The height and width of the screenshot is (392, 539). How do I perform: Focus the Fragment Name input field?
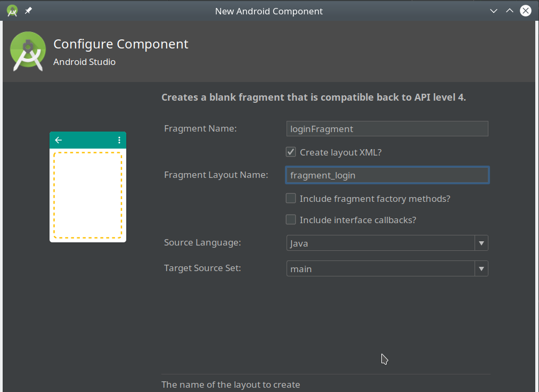pyautogui.click(x=387, y=128)
